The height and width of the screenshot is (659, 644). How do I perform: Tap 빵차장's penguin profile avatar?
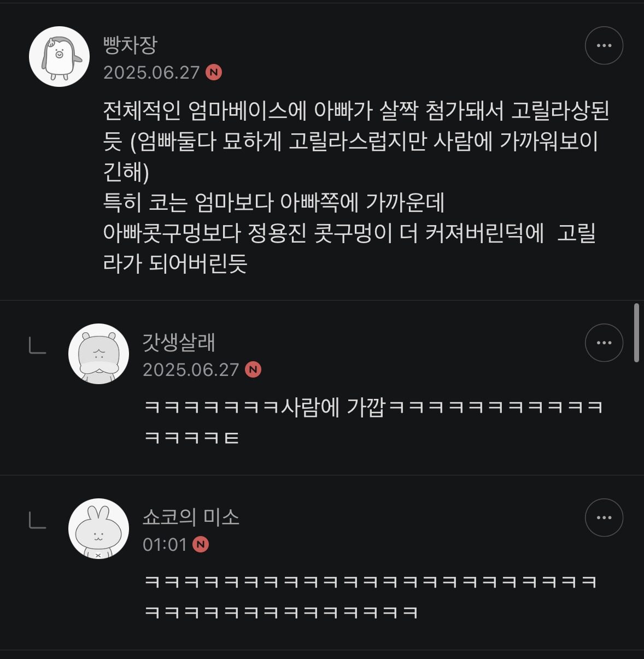click(x=59, y=56)
